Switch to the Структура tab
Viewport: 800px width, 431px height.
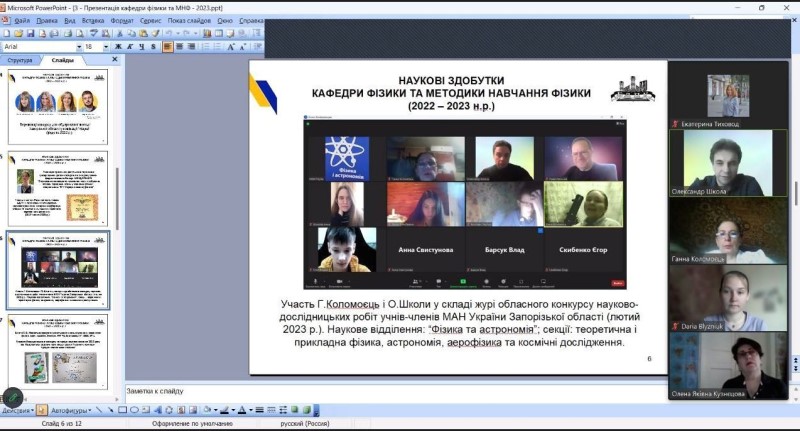point(20,60)
